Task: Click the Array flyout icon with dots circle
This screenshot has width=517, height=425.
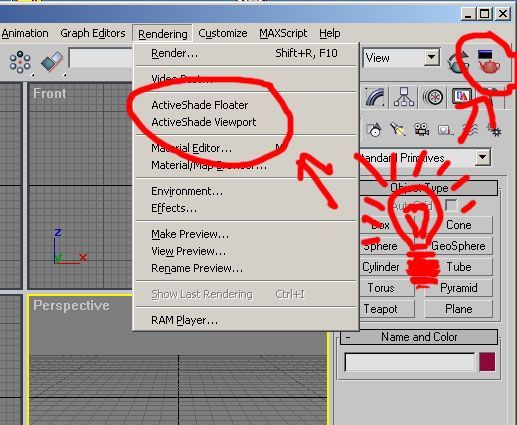Action: point(20,62)
